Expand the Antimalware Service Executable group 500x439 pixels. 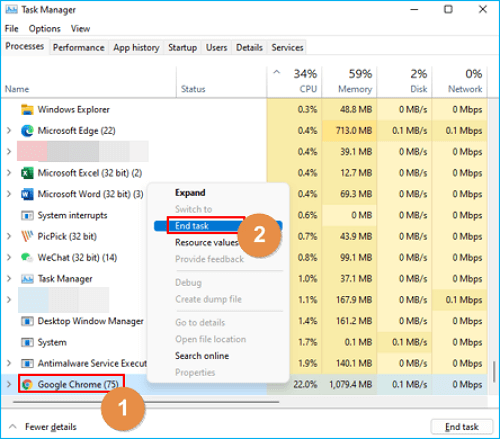[x=9, y=363]
